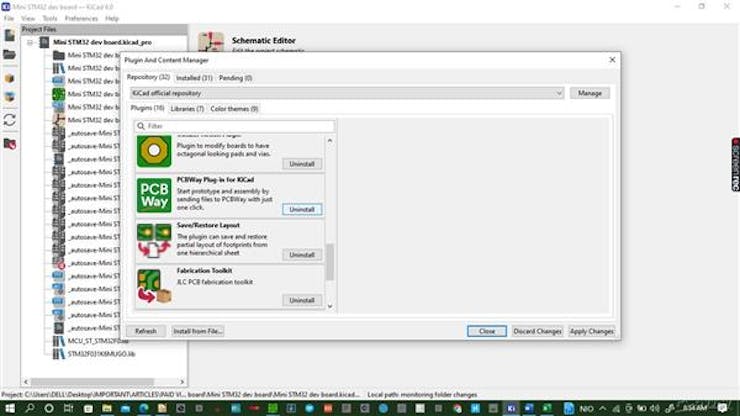Select Mini STM32 dev board.kicad_pro in tree
Screen dimensions: 740x416
(x=102, y=42)
